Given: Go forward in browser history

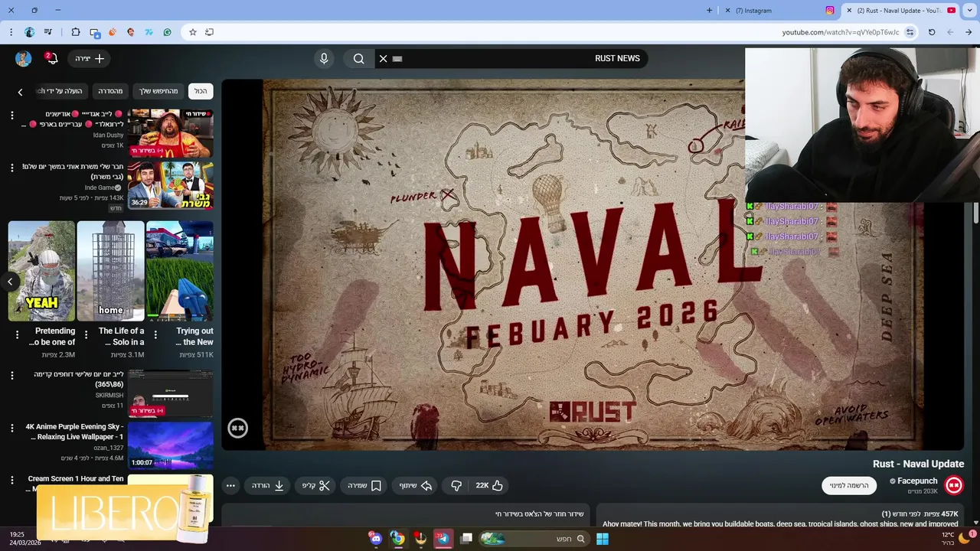Looking at the screenshot, I should pyautogui.click(x=950, y=32).
